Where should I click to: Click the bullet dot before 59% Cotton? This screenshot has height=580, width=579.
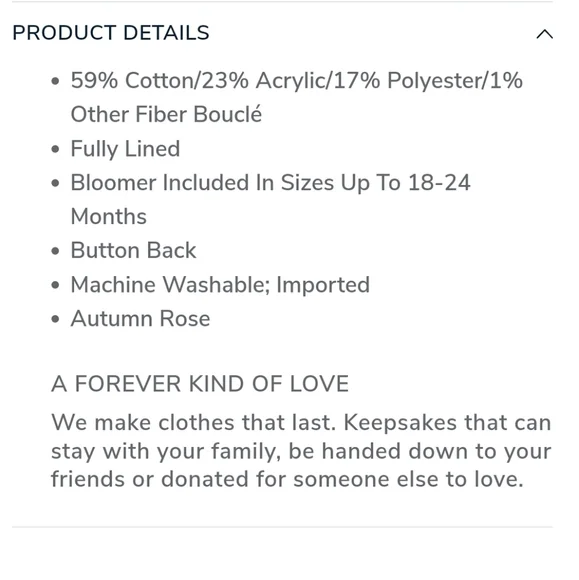click(55, 81)
